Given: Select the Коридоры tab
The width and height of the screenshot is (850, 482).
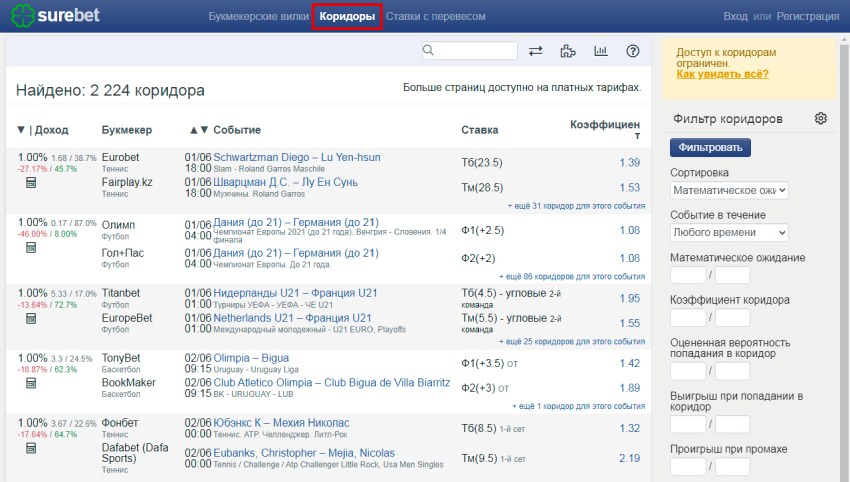Looking at the screenshot, I should (347, 16).
